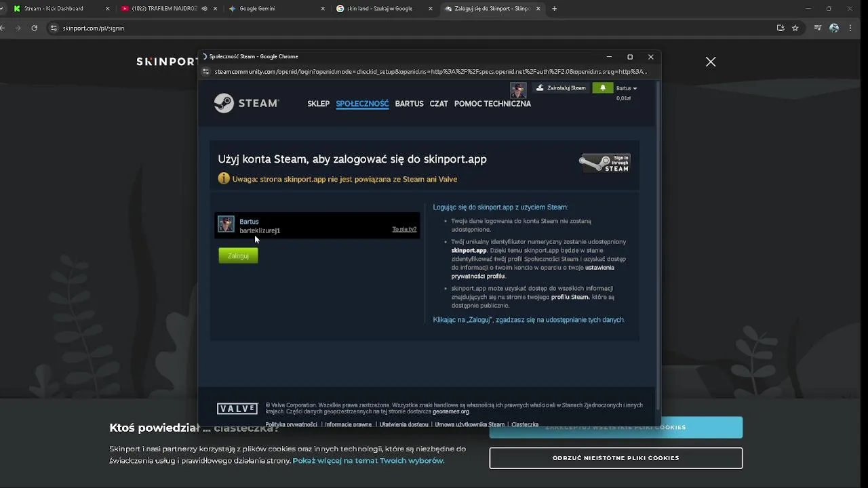The height and width of the screenshot is (488, 868).
Task: Open the CZAT menu item
Action: pos(439,104)
